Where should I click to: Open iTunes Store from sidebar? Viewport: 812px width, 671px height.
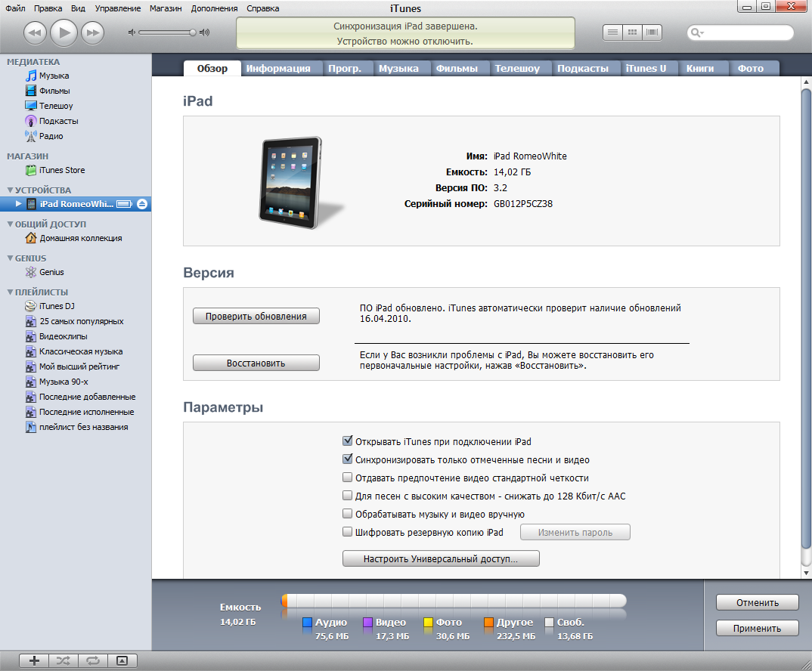(62, 170)
